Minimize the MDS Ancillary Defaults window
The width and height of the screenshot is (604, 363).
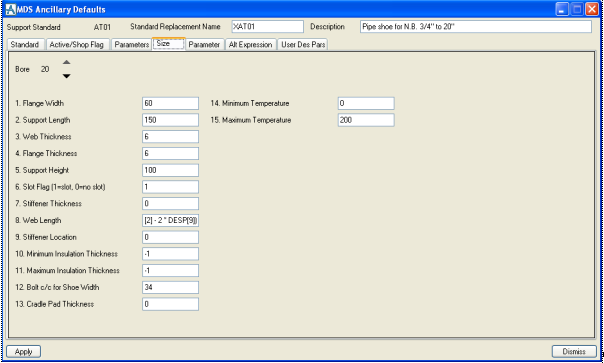562,9
